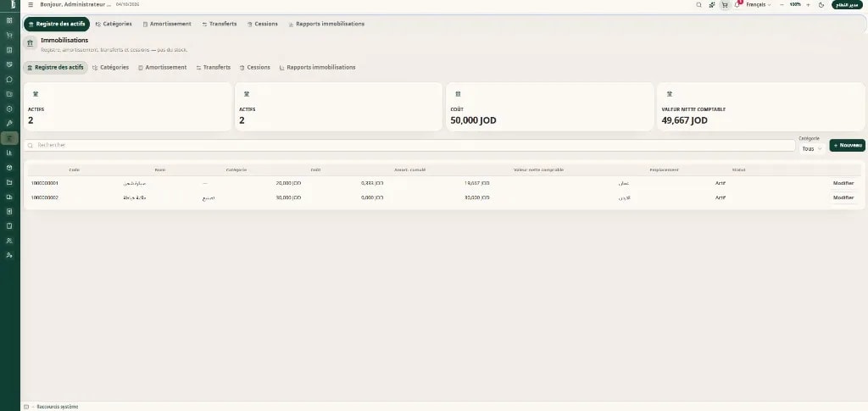This screenshot has height=411, width=868.
Task: Focus the Rechercher search field
Action: [409, 145]
